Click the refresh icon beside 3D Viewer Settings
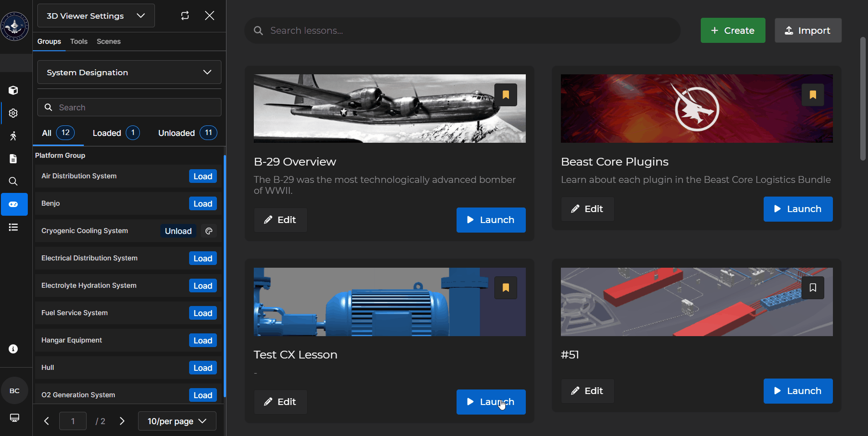868x436 pixels. [x=185, y=16]
